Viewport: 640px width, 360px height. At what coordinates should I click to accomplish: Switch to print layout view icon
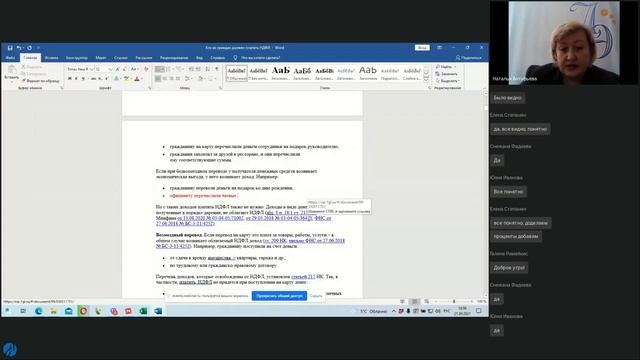[414, 302]
